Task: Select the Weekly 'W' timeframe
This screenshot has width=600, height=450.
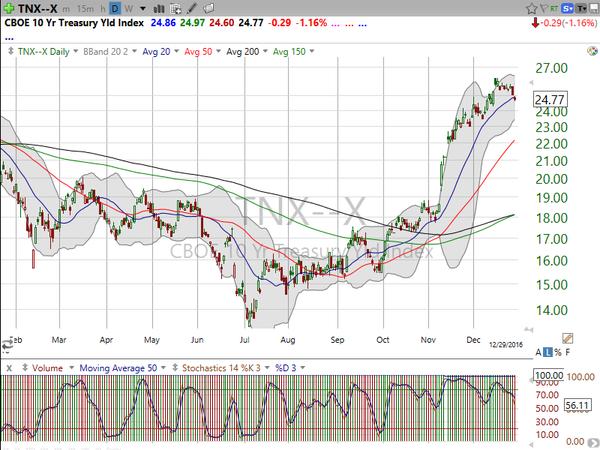Action: [x=129, y=9]
